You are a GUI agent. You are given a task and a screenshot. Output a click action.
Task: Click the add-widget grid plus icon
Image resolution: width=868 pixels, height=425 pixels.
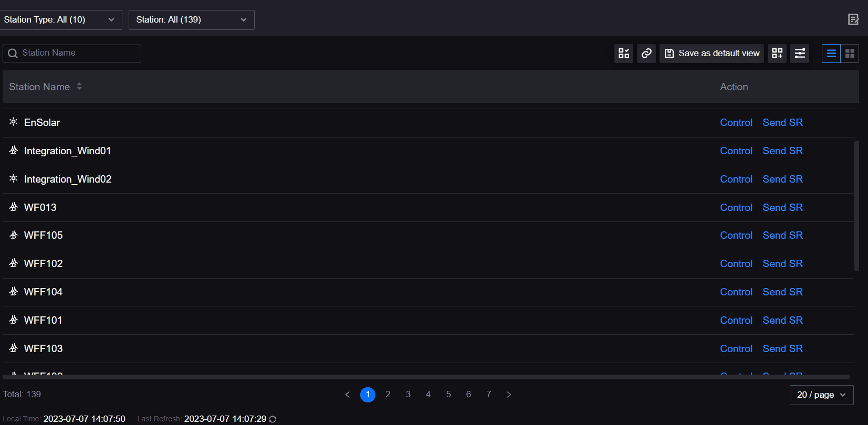777,54
